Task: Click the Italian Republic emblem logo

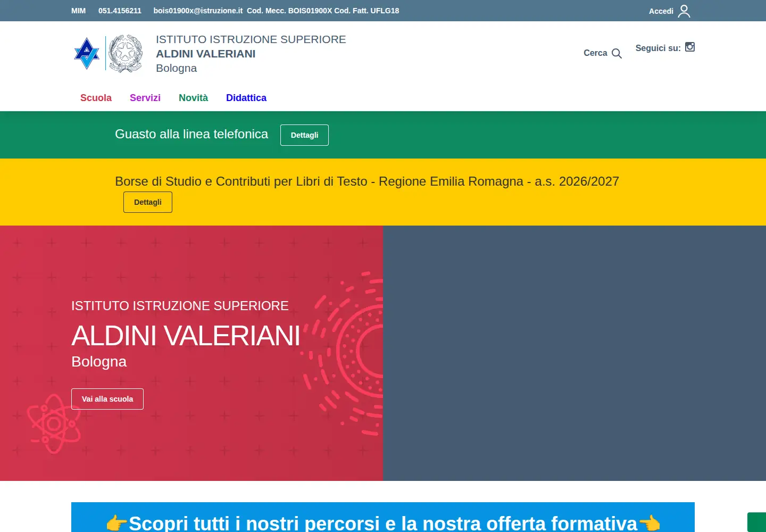Action: [126, 53]
